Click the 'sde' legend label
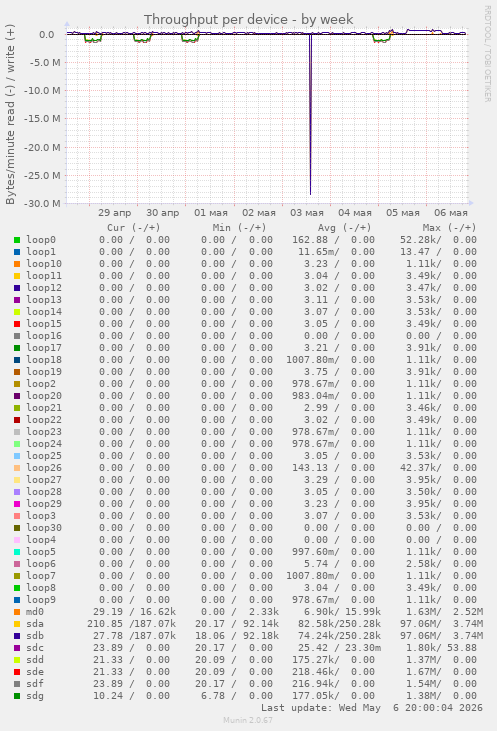This screenshot has height=731, width=497. point(35,672)
